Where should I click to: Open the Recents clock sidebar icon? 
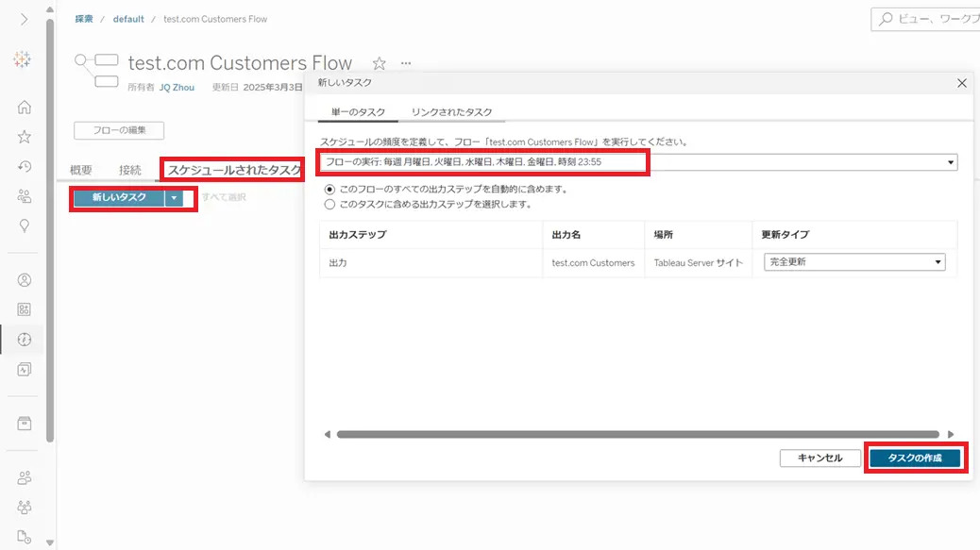pos(25,167)
